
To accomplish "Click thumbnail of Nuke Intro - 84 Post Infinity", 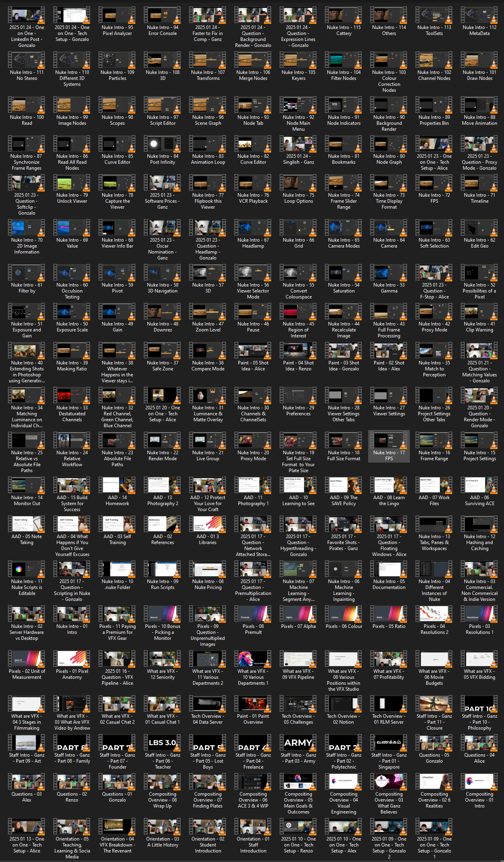I will coord(162,144).
